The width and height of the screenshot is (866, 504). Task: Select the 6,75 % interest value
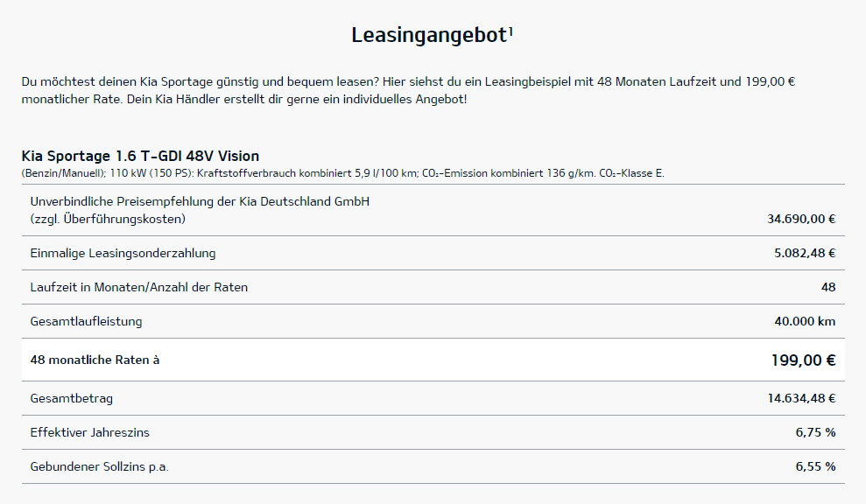click(x=816, y=433)
